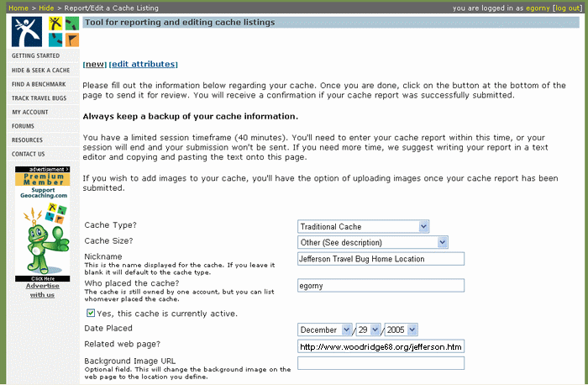Click the 'Tool for reporting and editing' heading
588x385 pixels.
[x=180, y=23]
